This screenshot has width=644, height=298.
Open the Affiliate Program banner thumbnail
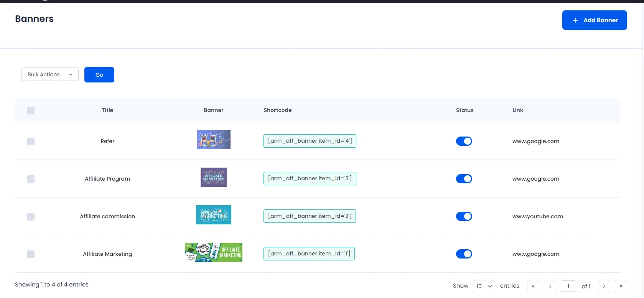tap(214, 177)
